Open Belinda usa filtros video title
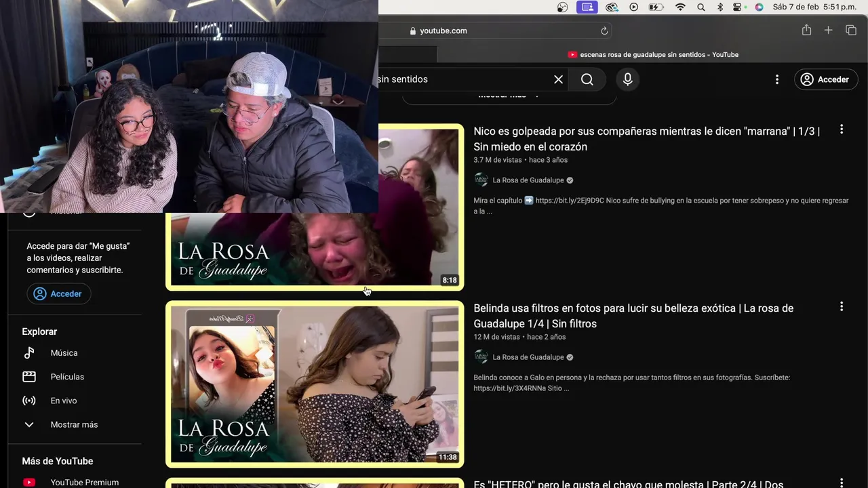The image size is (868, 488). coord(633,316)
